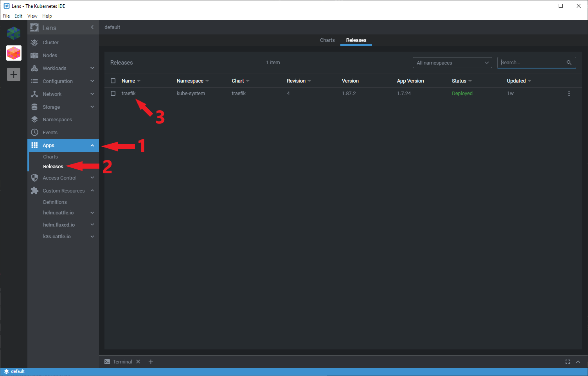Click the Access Control shield icon
588x376 pixels.
click(34, 178)
